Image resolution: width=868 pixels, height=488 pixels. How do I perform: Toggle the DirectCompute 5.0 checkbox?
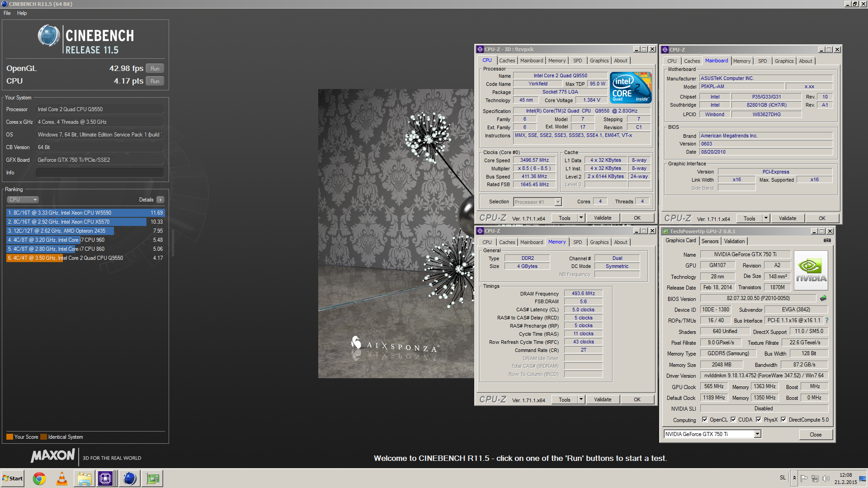783,420
